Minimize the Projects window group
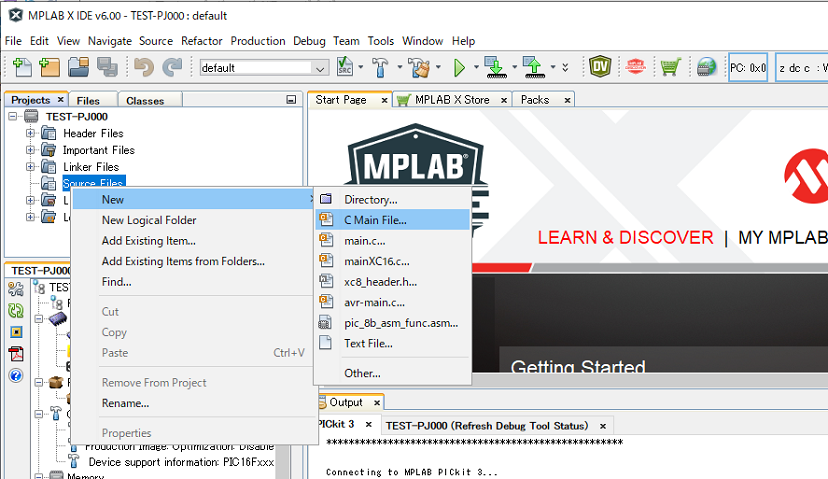This screenshot has height=479, width=828. [291, 99]
